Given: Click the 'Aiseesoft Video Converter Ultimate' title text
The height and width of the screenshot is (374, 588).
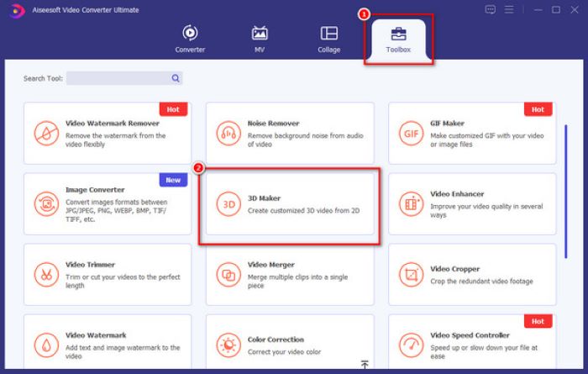Looking at the screenshot, I should point(86,10).
